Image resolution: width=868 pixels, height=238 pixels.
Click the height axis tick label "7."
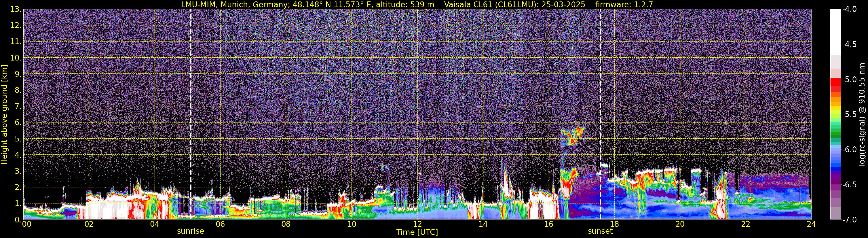(18, 106)
